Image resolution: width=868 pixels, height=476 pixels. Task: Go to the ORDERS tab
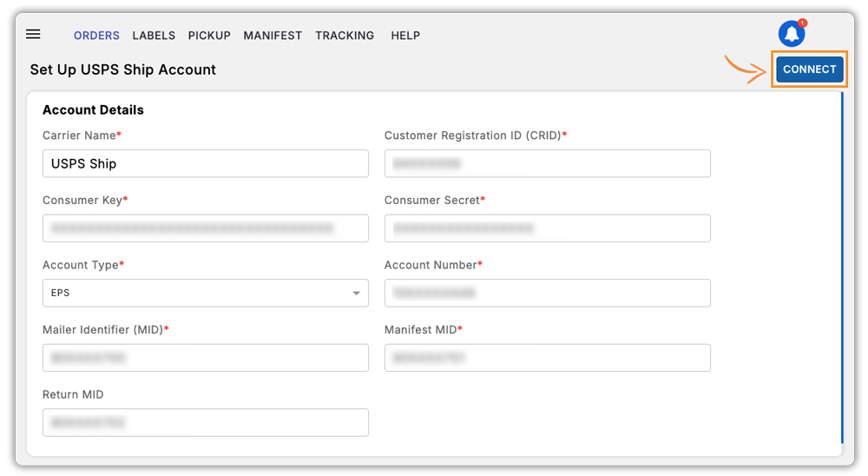[96, 36]
